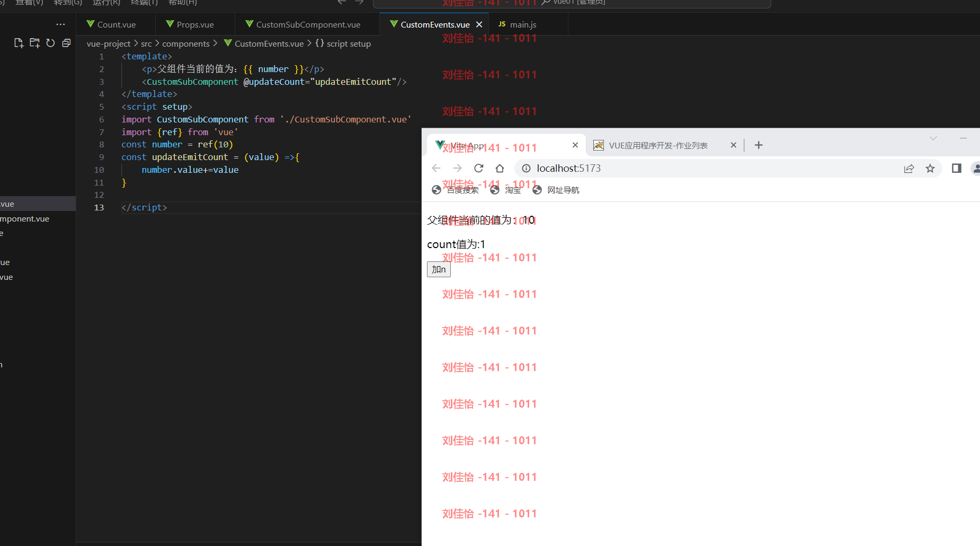Close the VUE应用程序开发-作业列表 browser tab
980x546 pixels.
click(733, 145)
